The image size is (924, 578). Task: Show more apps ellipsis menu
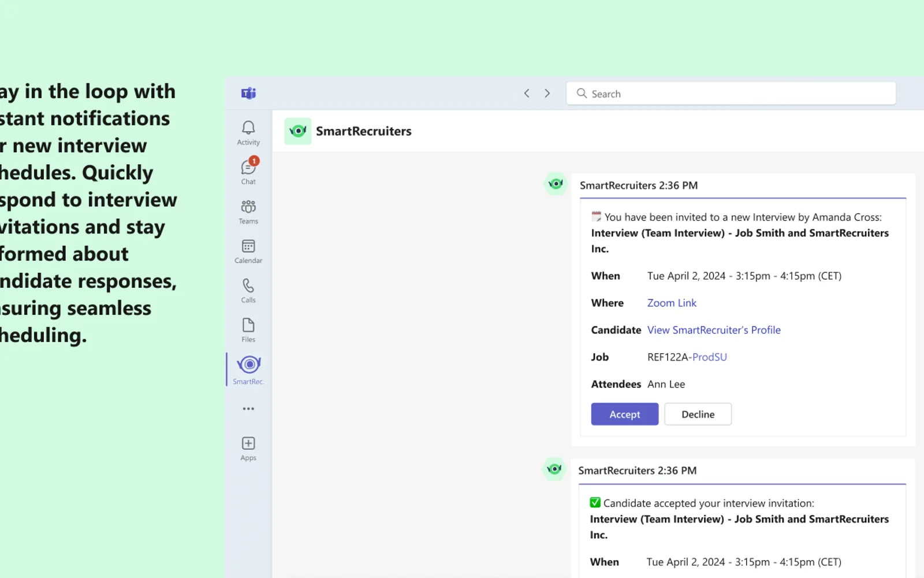point(248,409)
